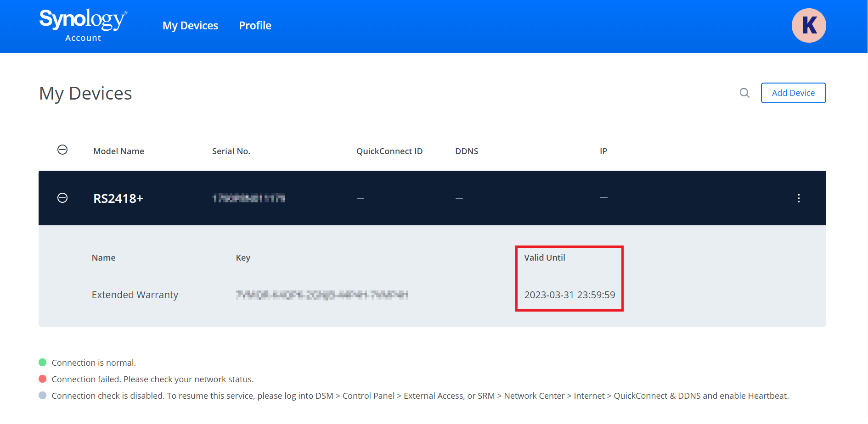Screen dimensions: 868x424
Task: Click the Synology Account logo
Action: point(83,26)
